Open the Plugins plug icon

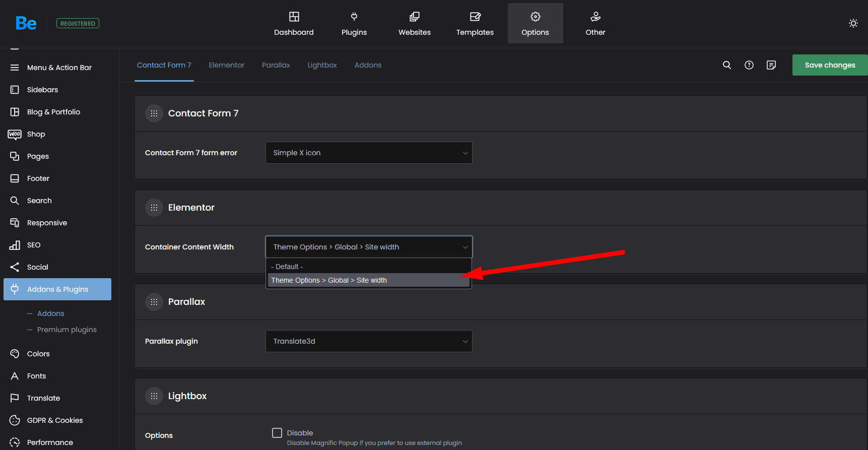(x=354, y=17)
